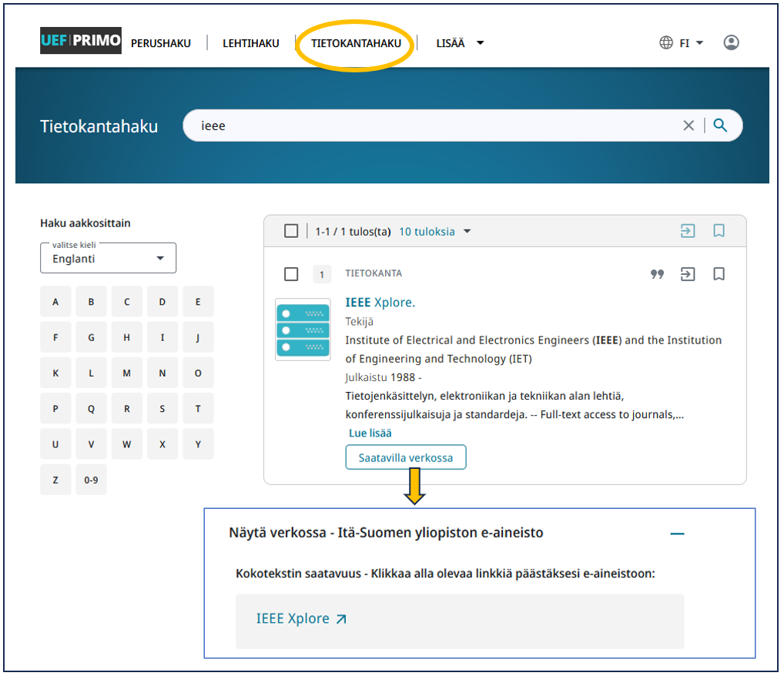This screenshot has height=676, width=784.
Task: Click the magnifying glass search icon
Action: point(720,125)
